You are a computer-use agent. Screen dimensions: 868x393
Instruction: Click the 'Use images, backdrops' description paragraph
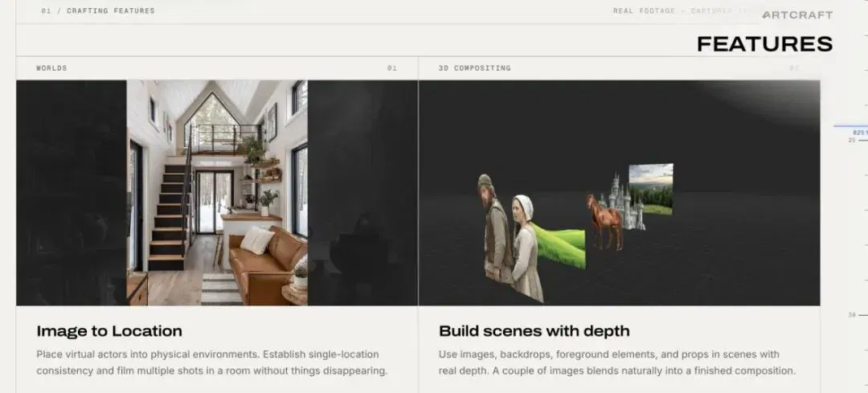(617, 362)
